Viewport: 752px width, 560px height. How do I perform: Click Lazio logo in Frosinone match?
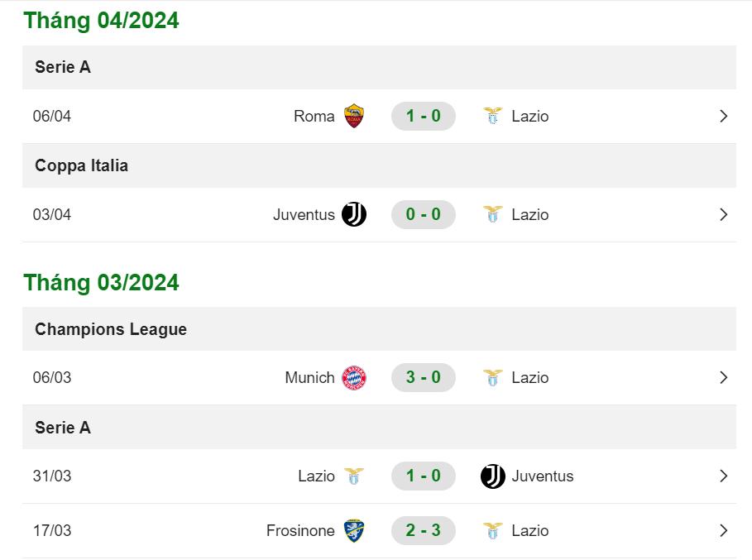[x=492, y=531]
